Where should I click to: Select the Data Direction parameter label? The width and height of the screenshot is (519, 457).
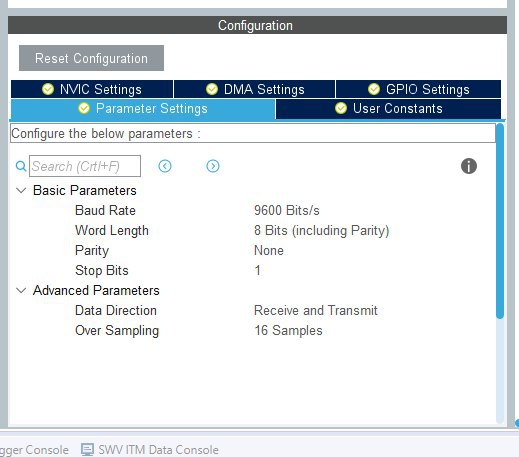click(x=116, y=311)
